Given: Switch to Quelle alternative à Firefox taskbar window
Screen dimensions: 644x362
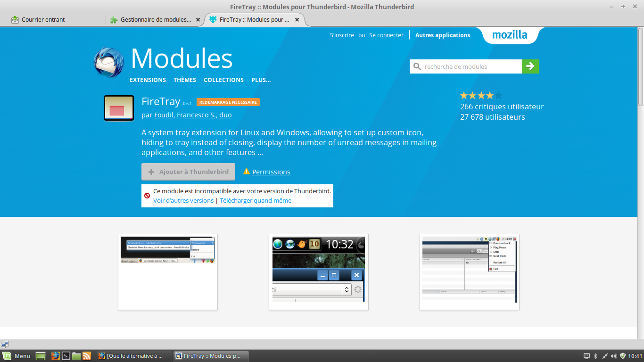Looking at the screenshot, I should [134, 356].
